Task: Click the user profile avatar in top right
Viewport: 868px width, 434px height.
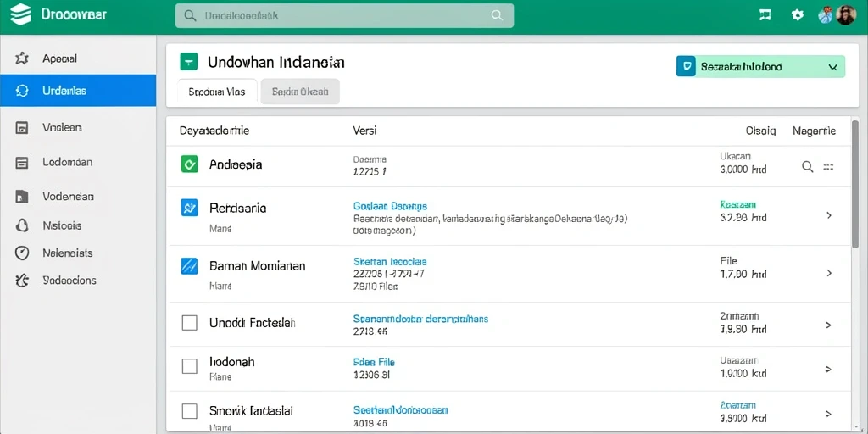Action: point(846,15)
